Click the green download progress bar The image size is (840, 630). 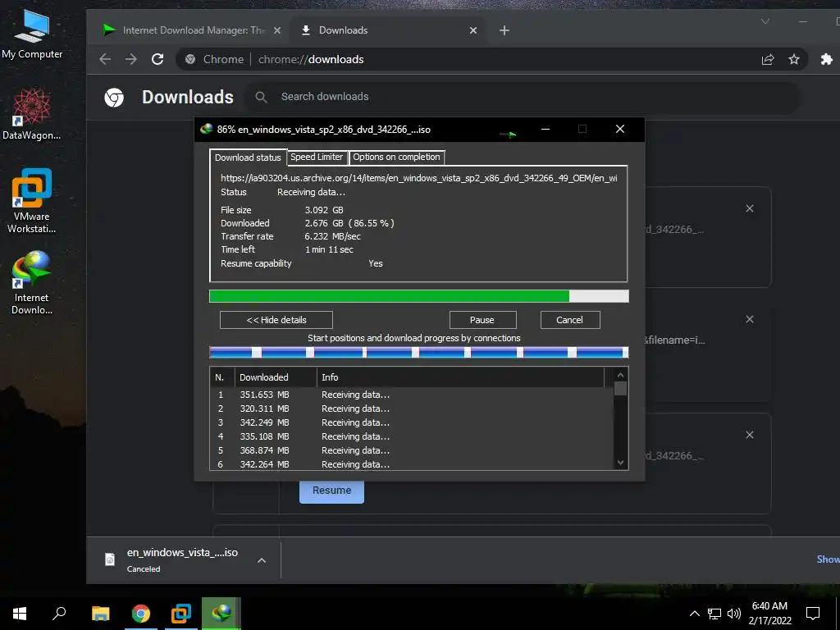(x=419, y=296)
